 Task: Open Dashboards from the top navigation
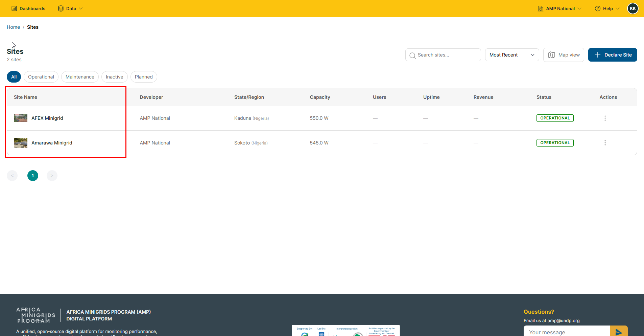point(28,8)
